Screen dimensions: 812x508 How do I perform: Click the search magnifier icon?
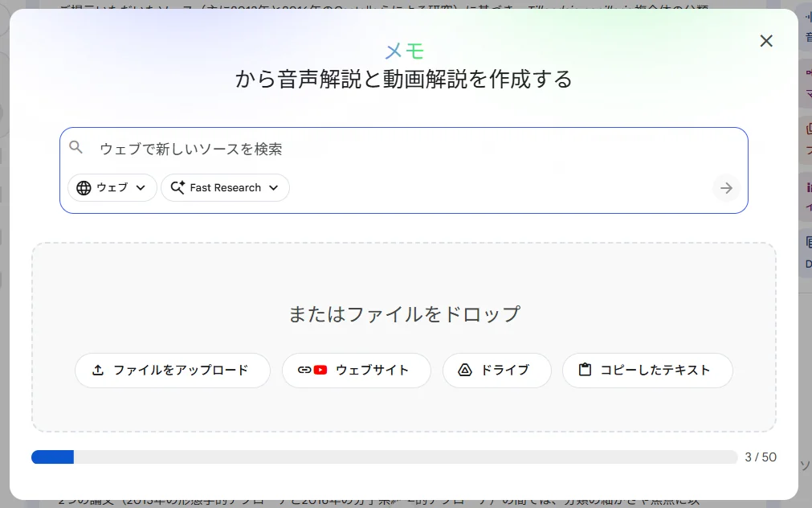(x=75, y=147)
